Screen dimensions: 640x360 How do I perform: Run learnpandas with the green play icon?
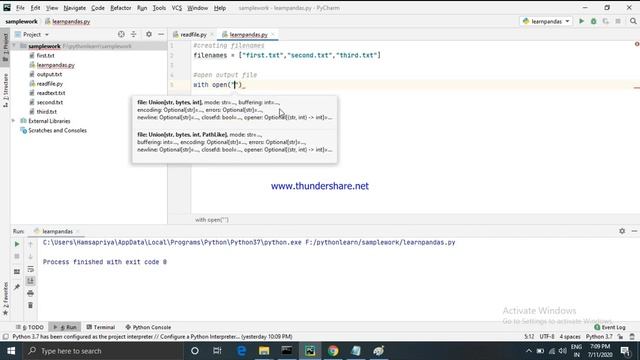click(x=581, y=21)
